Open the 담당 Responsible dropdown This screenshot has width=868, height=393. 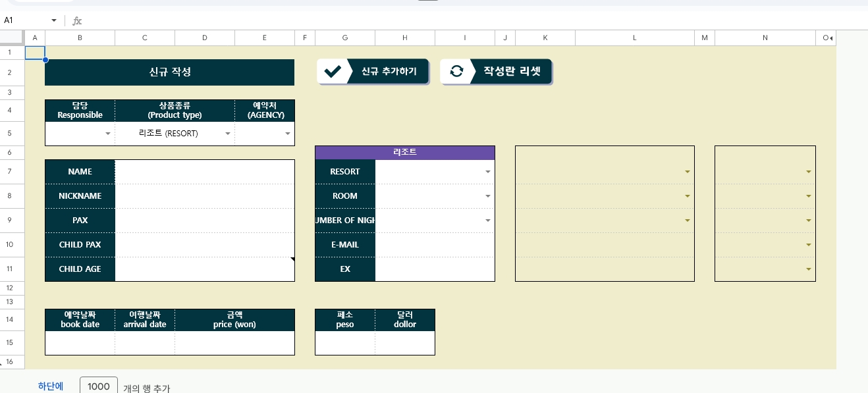107,133
